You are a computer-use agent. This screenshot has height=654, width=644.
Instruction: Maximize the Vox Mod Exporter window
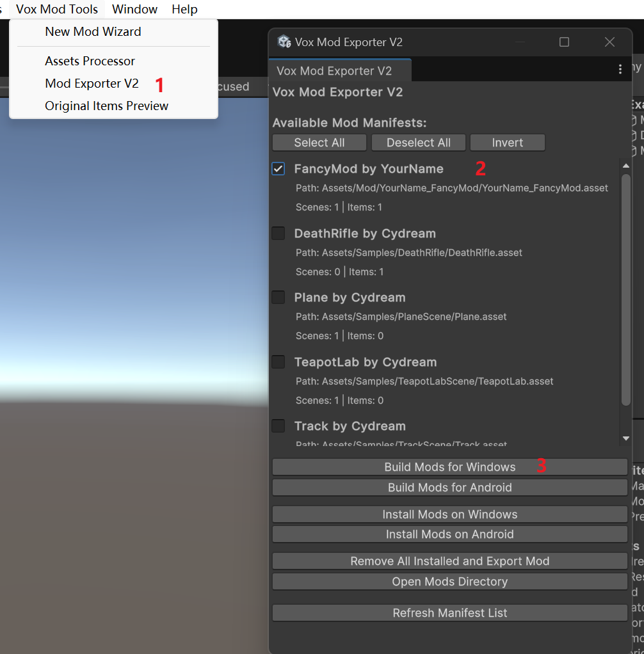(564, 42)
